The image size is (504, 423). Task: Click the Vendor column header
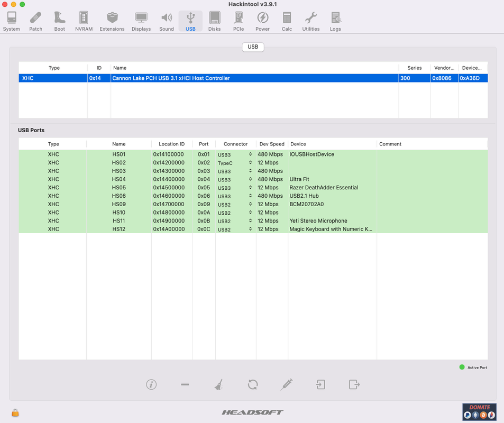(444, 68)
